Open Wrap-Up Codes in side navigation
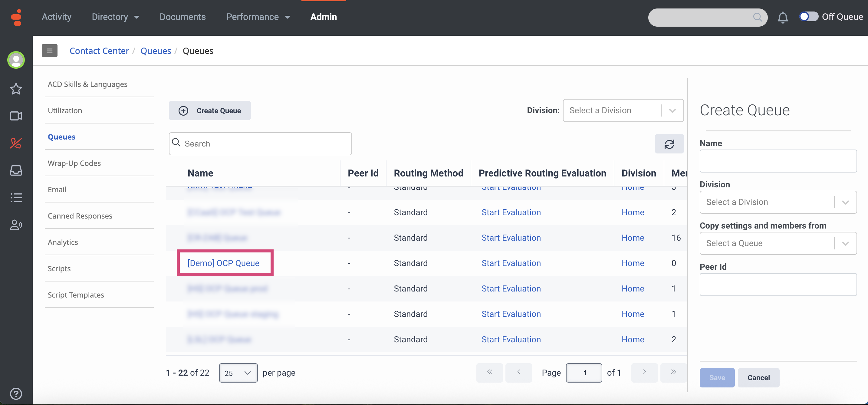 point(74,163)
